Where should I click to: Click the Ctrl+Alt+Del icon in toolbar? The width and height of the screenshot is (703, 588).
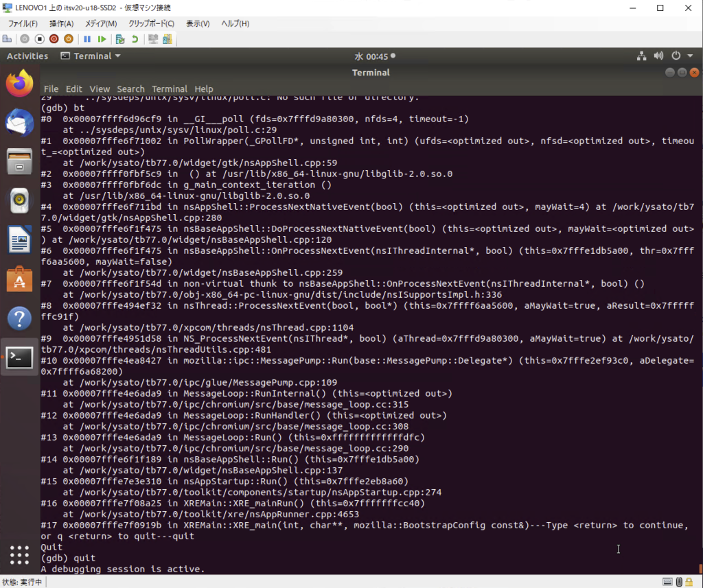(7, 39)
